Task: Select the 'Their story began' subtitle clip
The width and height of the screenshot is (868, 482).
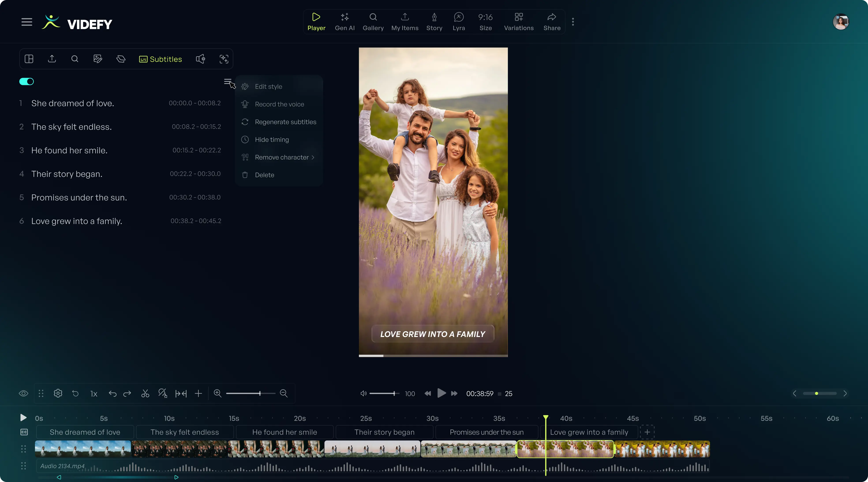Action: click(384, 432)
